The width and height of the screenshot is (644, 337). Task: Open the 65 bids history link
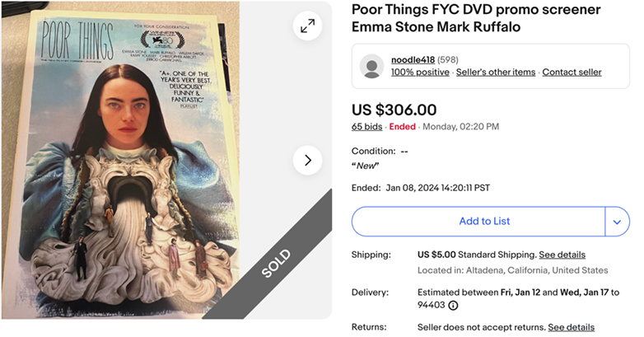(367, 127)
